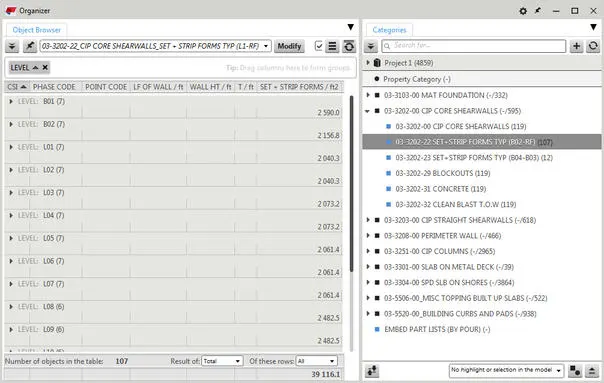Select 03-3202-23 SET+STRIP FORMS TYP (B04-B03)

coord(474,158)
